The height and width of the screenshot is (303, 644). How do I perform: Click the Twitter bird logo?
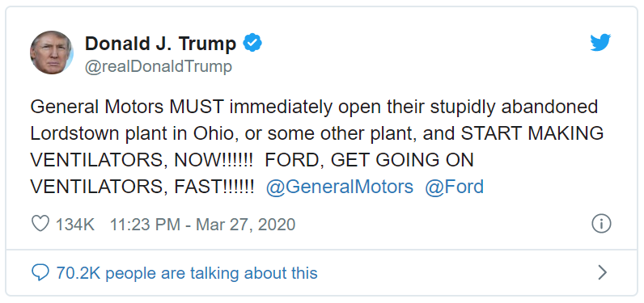[600, 43]
